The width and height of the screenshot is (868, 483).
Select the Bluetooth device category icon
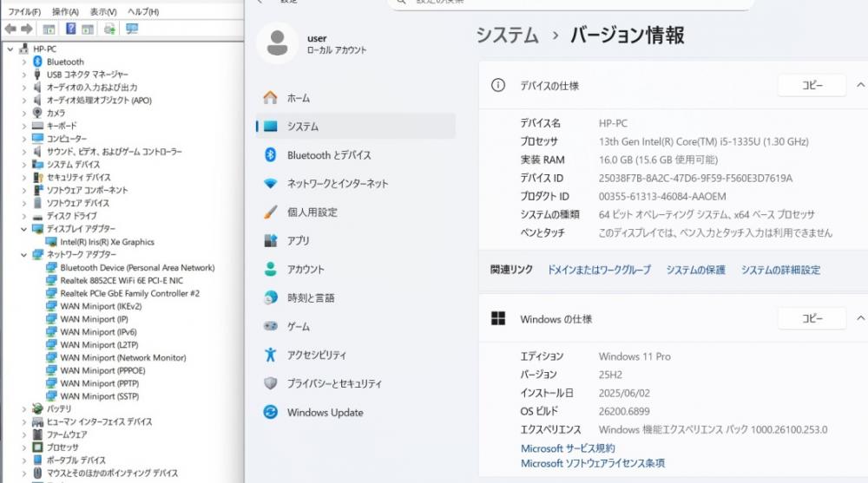[x=37, y=62]
